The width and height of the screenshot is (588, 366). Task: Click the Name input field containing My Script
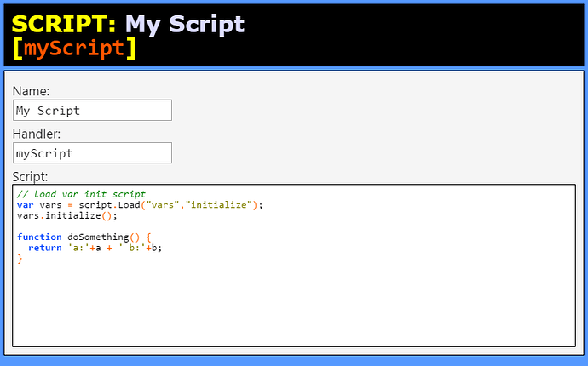click(x=92, y=110)
